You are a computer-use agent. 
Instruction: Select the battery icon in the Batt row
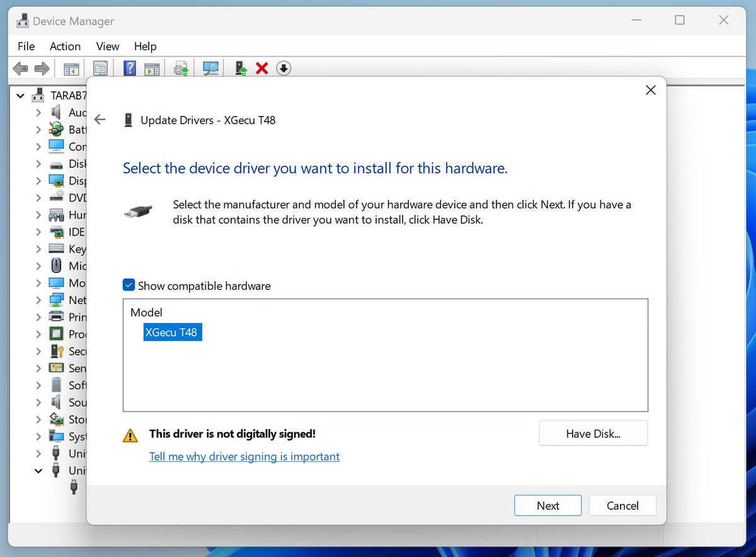coord(56,129)
